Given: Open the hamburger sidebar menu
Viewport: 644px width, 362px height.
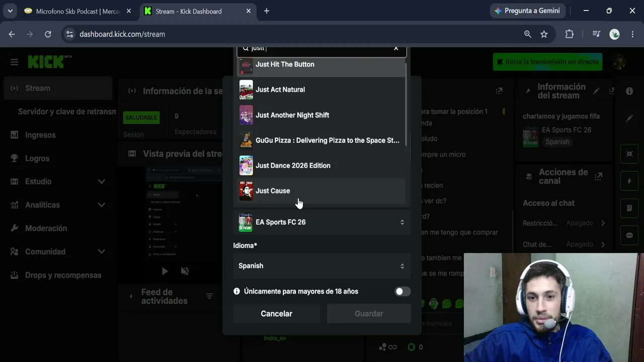Looking at the screenshot, I should point(14,62).
